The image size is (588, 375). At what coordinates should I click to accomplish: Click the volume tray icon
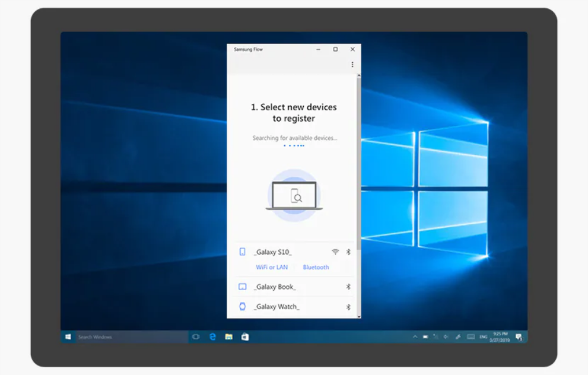446,337
